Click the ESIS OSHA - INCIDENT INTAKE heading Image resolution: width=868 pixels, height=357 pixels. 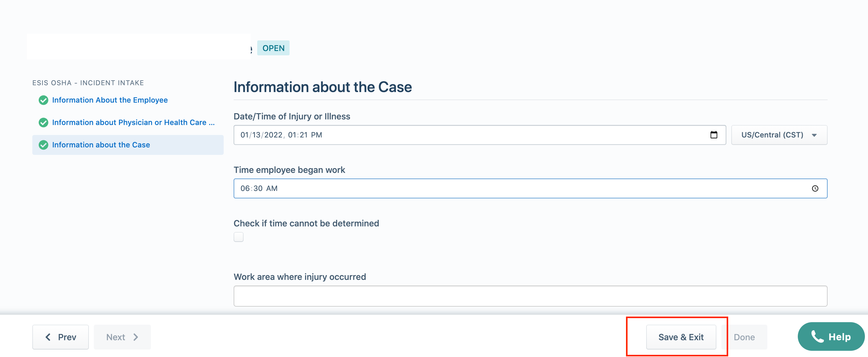(88, 83)
